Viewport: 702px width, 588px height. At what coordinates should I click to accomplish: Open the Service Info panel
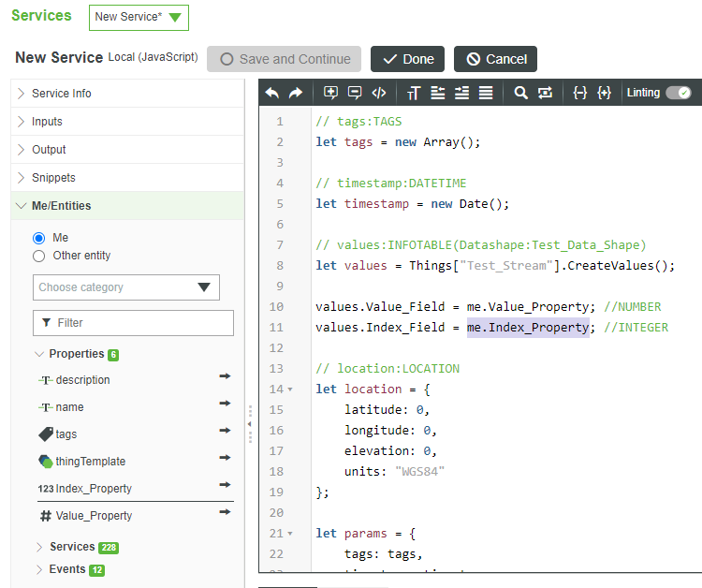pyautogui.click(x=61, y=93)
